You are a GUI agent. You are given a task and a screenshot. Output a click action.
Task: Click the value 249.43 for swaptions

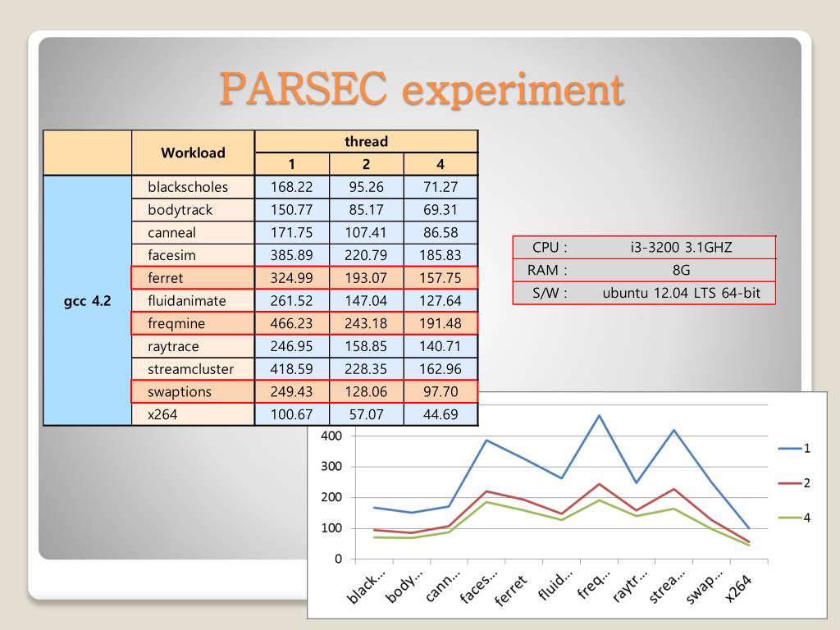(x=291, y=391)
